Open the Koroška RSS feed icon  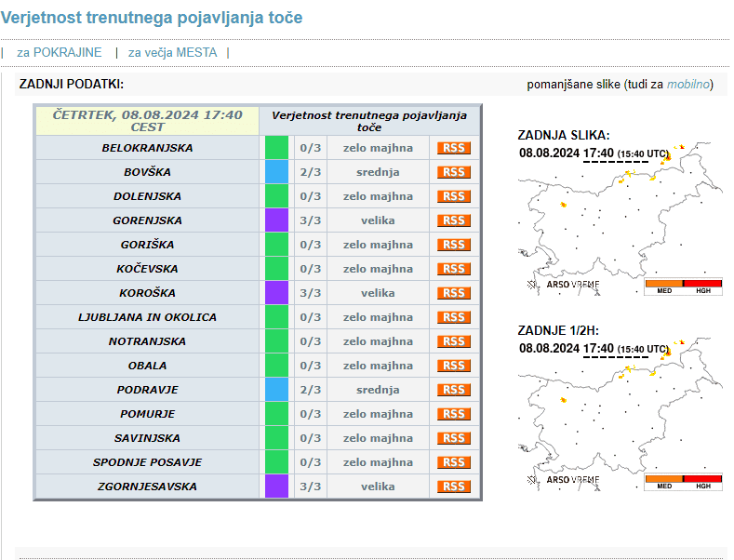(x=454, y=293)
